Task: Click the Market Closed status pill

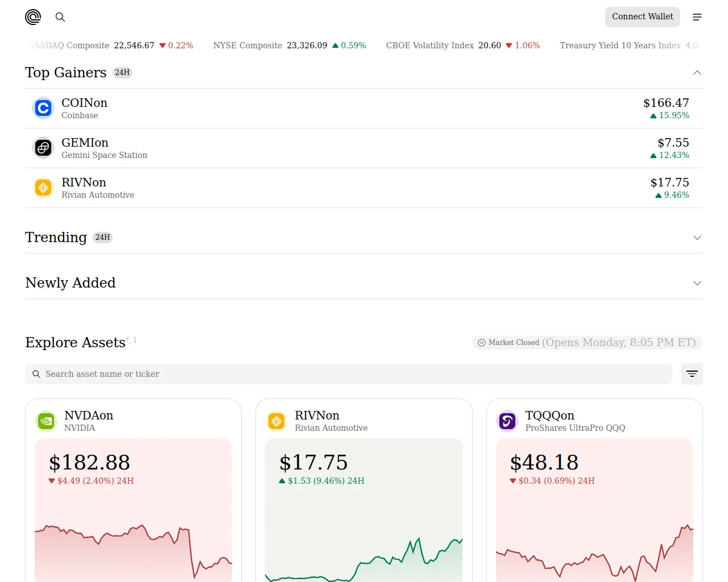Action: pos(588,343)
